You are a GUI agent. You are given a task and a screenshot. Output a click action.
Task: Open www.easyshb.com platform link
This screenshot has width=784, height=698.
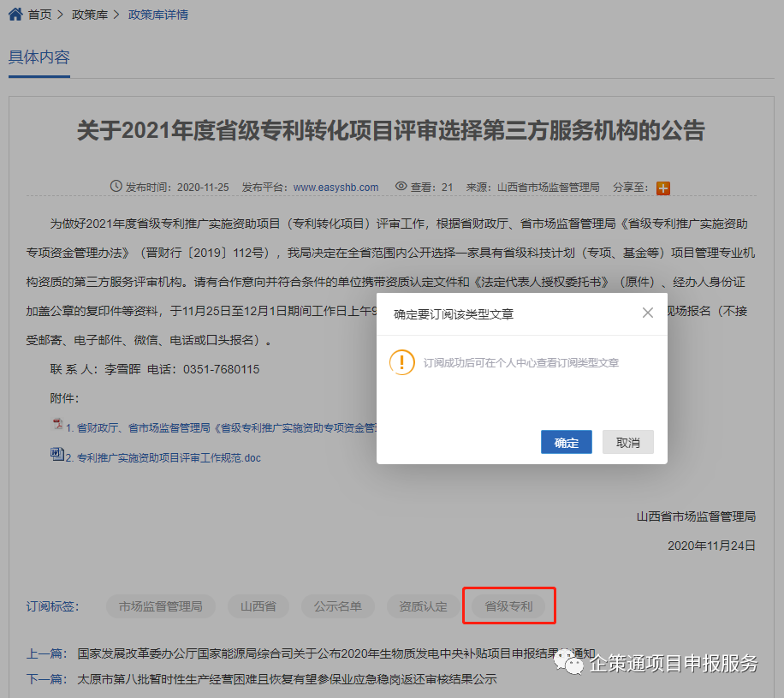tap(336, 188)
